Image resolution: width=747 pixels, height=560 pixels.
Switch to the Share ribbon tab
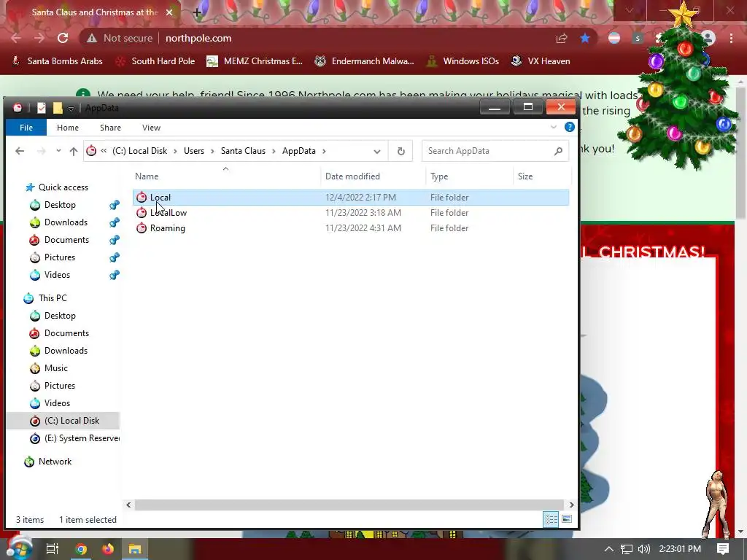[111, 128]
